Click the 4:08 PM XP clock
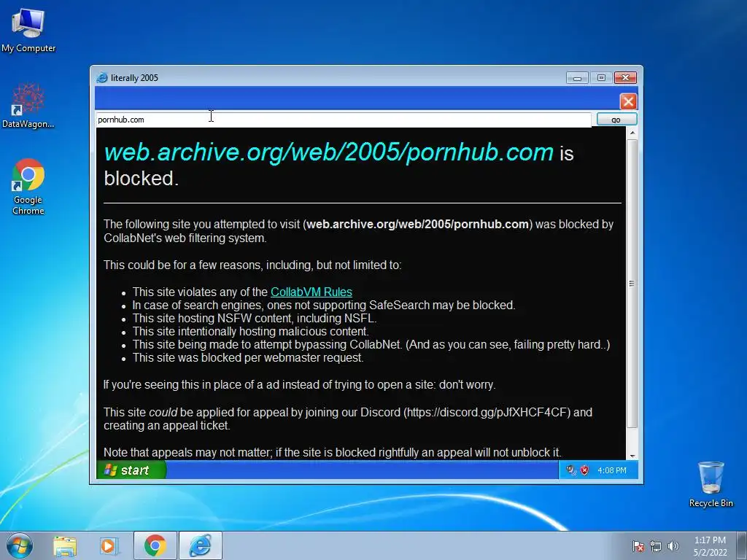Screen dimensions: 747x560 tap(612, 470)
